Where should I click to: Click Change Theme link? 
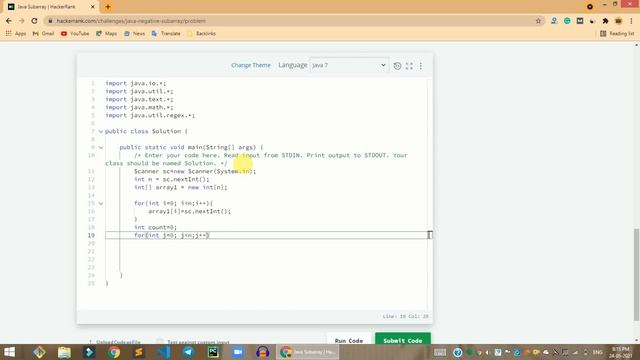tap(251, 65)
